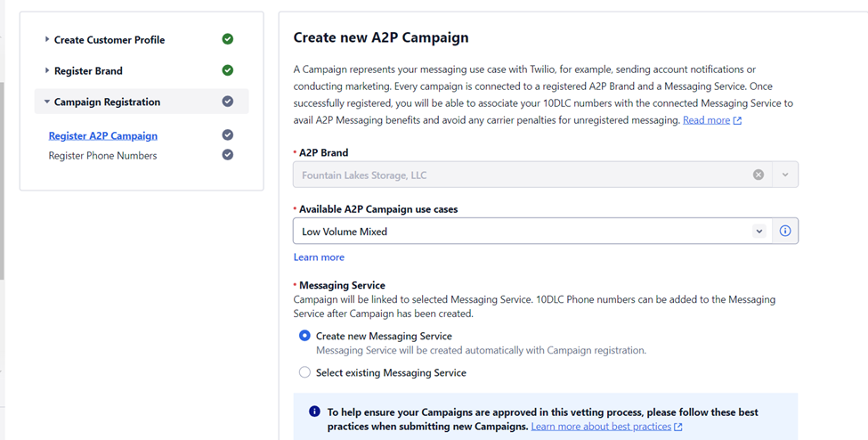Select existing Messaging Service radio option
This screenshot has height=440, width=868.
pyautogui.click(x=304, y=372)
